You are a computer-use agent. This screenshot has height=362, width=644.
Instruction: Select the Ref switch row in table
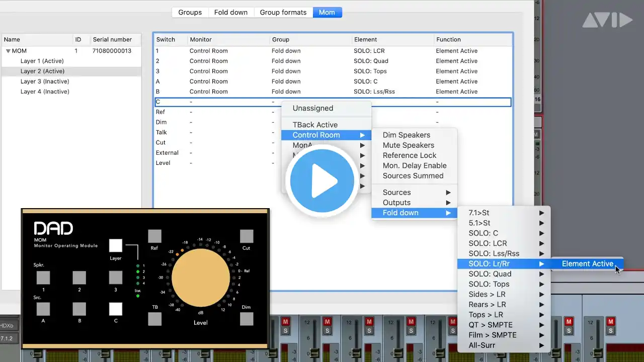pyautogui.click(x=161, y=112)
